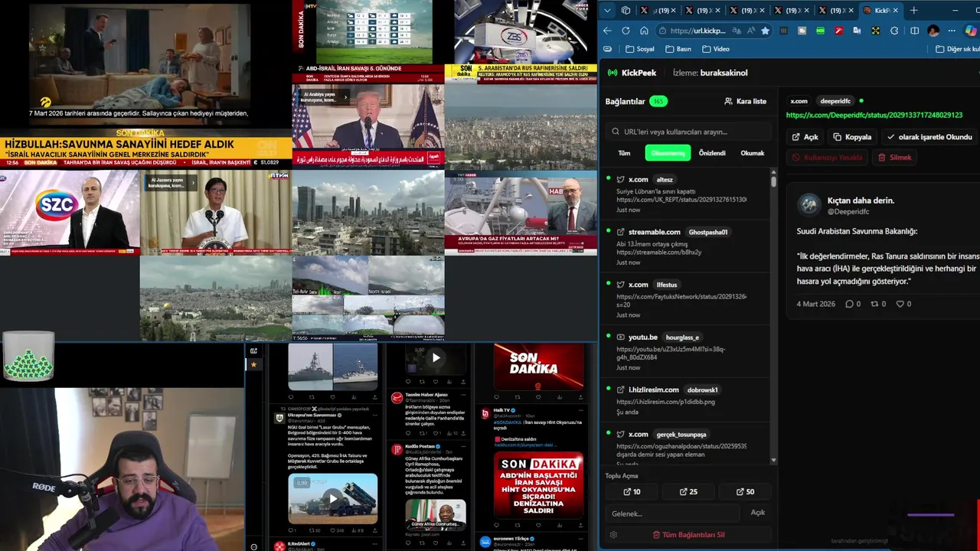Open more menu on Halk TV tweet

(581, 410)
